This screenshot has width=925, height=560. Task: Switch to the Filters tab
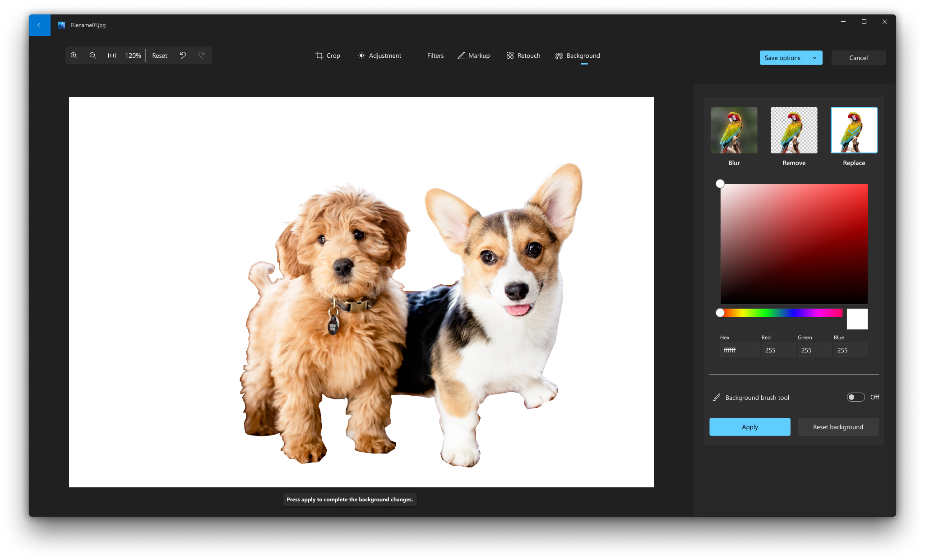[435, 56]
